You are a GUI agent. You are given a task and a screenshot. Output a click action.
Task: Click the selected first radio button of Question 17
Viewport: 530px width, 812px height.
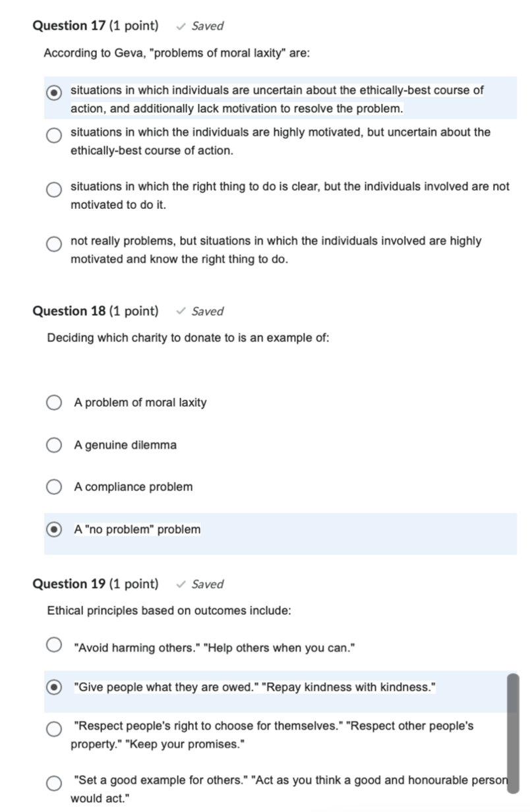point(54,93)
